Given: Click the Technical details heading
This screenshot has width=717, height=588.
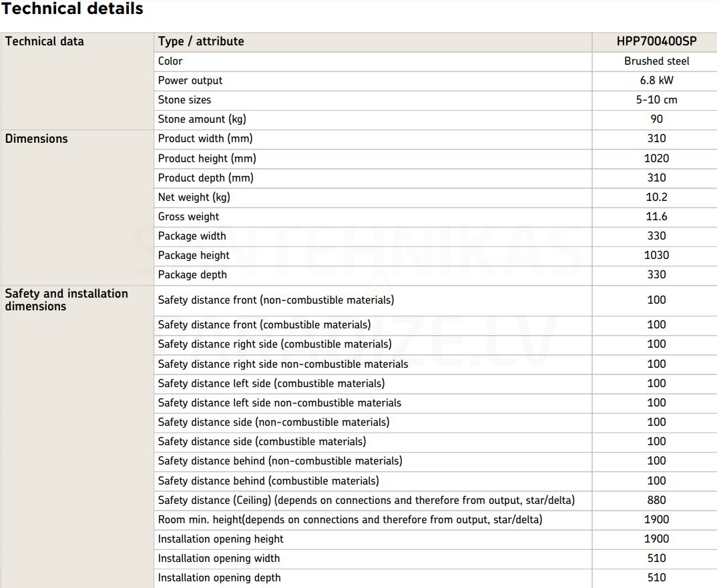Looking at the screenshot, I should tap(72, 8).
